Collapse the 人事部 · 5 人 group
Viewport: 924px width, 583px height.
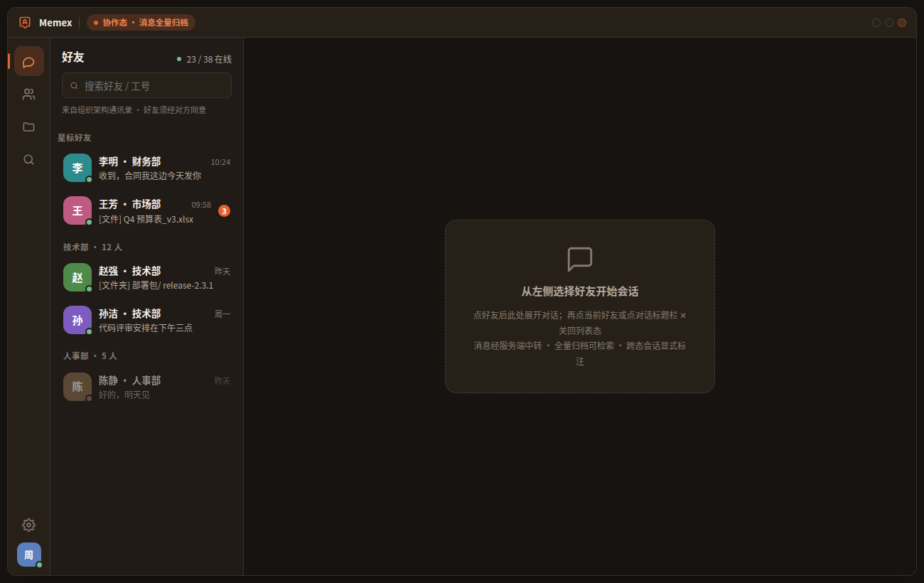[90, 356]
